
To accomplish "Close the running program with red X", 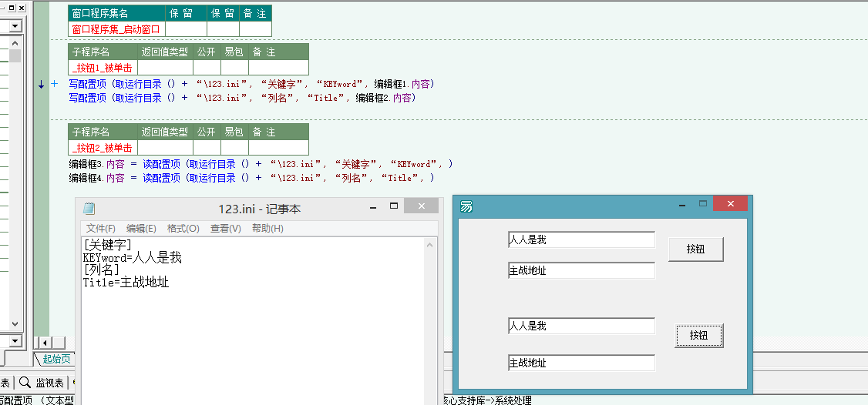I will click(x=730, y=203).
